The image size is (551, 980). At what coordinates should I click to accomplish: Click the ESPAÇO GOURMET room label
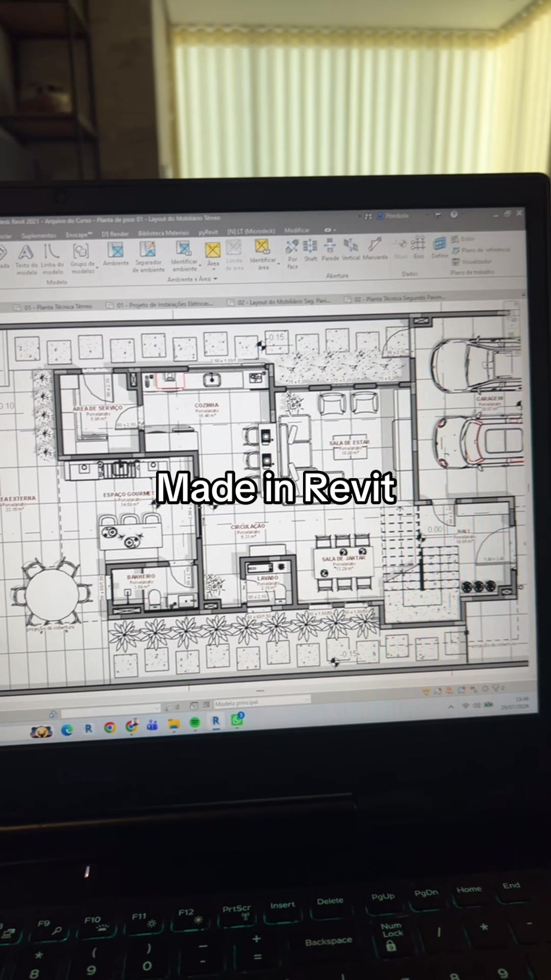tap(128, 494)
